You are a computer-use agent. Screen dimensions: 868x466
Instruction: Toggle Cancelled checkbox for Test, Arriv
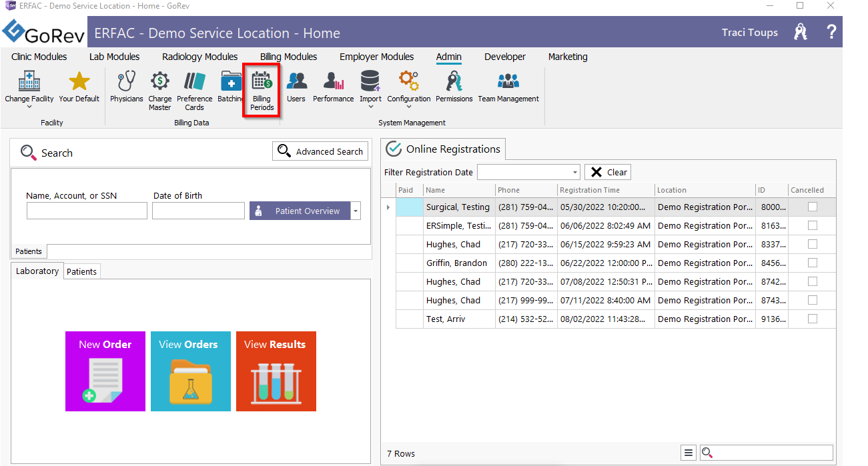813,319
